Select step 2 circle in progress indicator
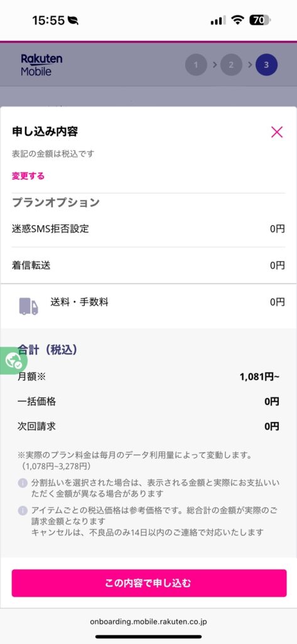The image size is (297, 644). click(231, 65)
